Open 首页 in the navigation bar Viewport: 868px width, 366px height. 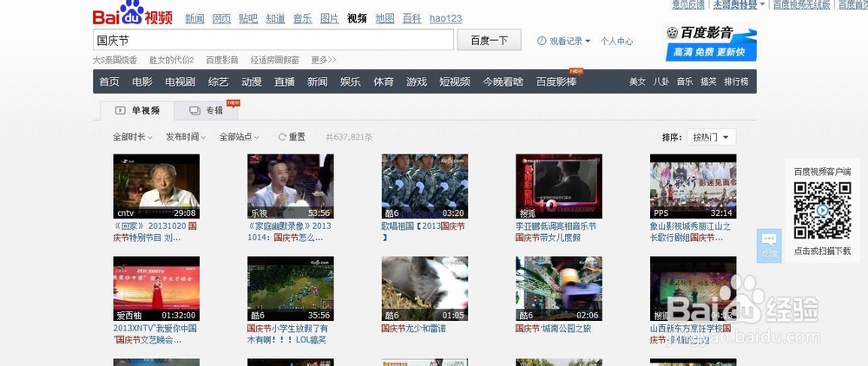(x=109, y=82)
